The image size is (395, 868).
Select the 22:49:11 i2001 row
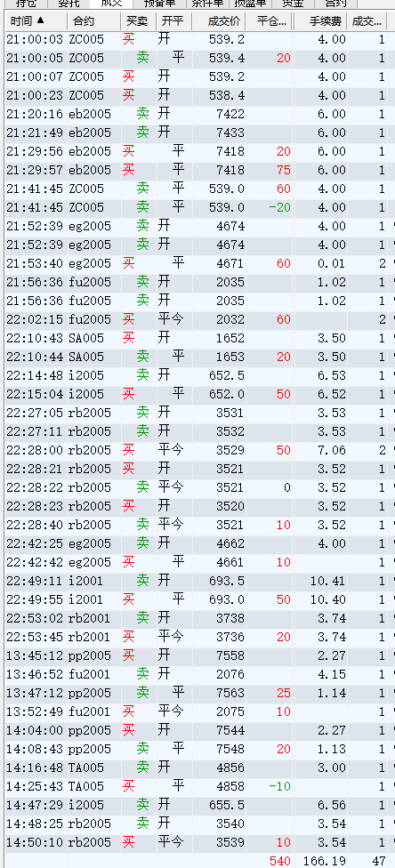pyautogui.click(x=197, y=581)
